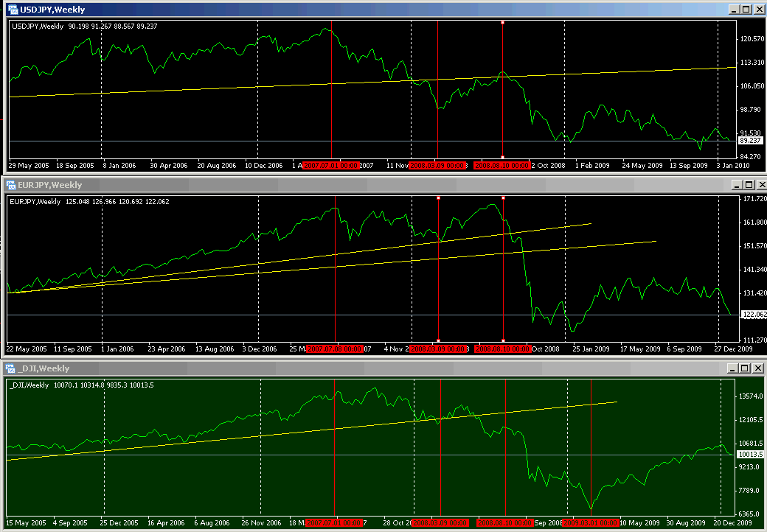This screenshot has height=532, width=767.
Task: Select the 2009.03.01 date marker on _DJI timeline
Action: tap(591, 522)
